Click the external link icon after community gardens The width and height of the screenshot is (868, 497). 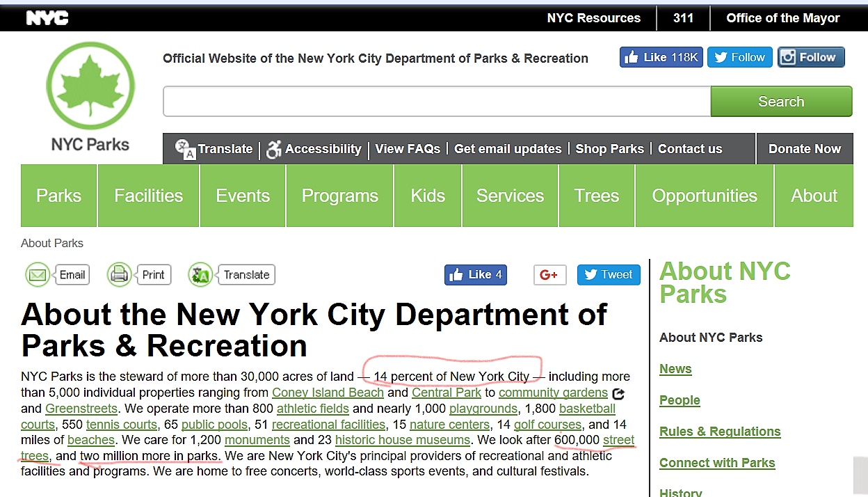coord(618,394)
